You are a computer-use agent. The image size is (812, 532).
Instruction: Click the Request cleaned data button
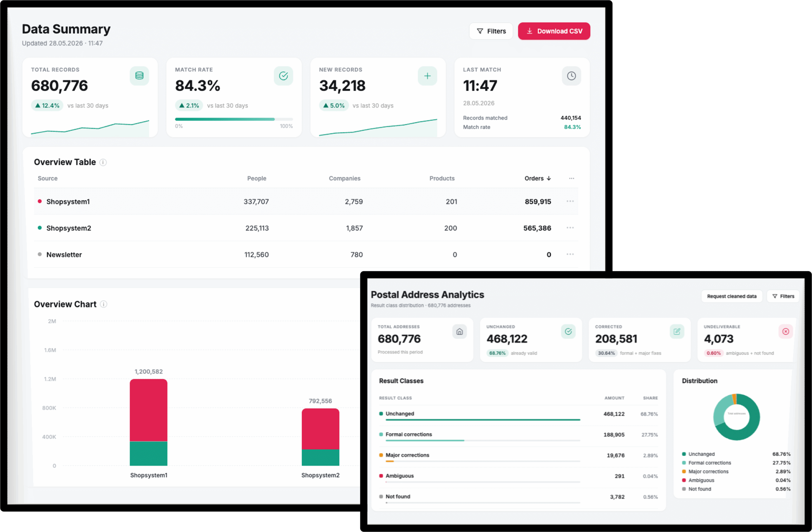[731, 296]
